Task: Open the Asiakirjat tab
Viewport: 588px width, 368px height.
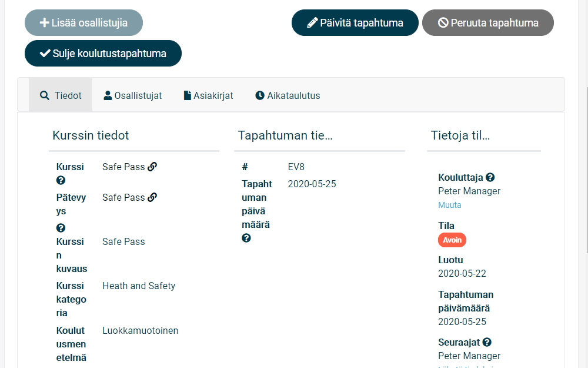Action: (x=209, y=95)
